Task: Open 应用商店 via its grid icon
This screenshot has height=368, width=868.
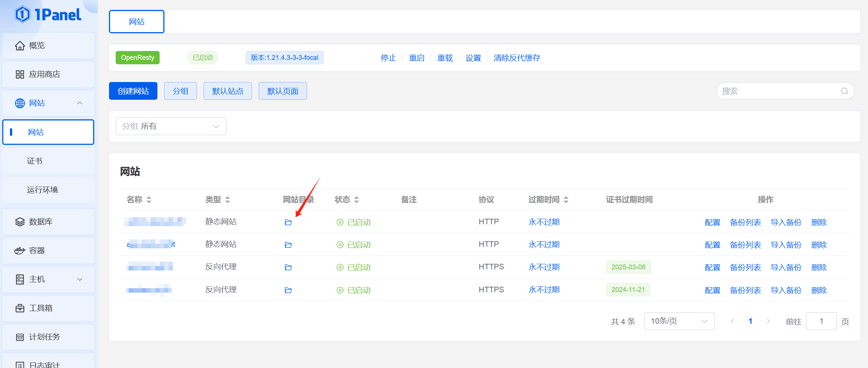Action: (20, 74)
